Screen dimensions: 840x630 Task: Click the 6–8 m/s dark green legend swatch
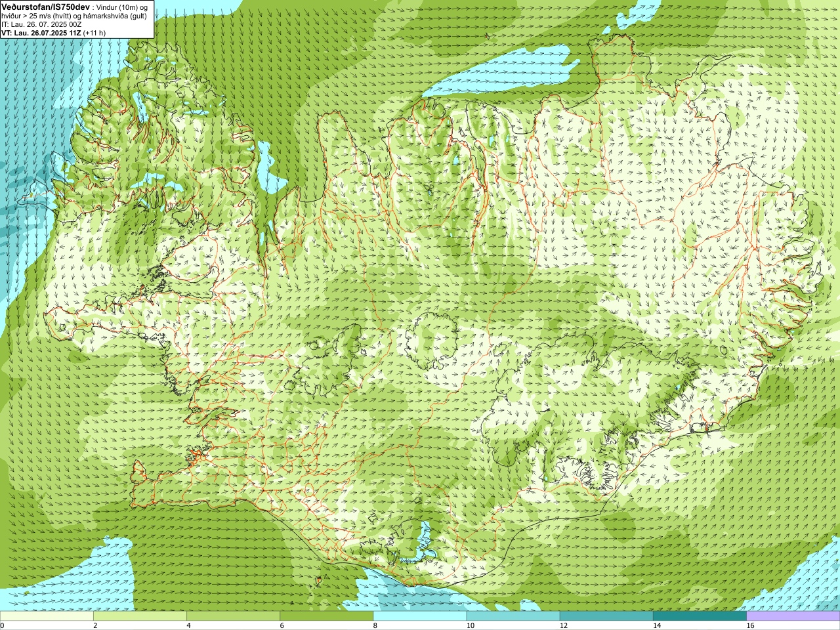pyautogui.click(x=327, y=616)
